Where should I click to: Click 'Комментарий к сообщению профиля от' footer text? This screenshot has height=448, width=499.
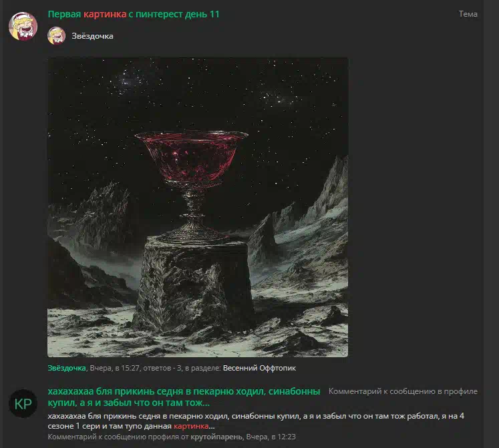118,437
